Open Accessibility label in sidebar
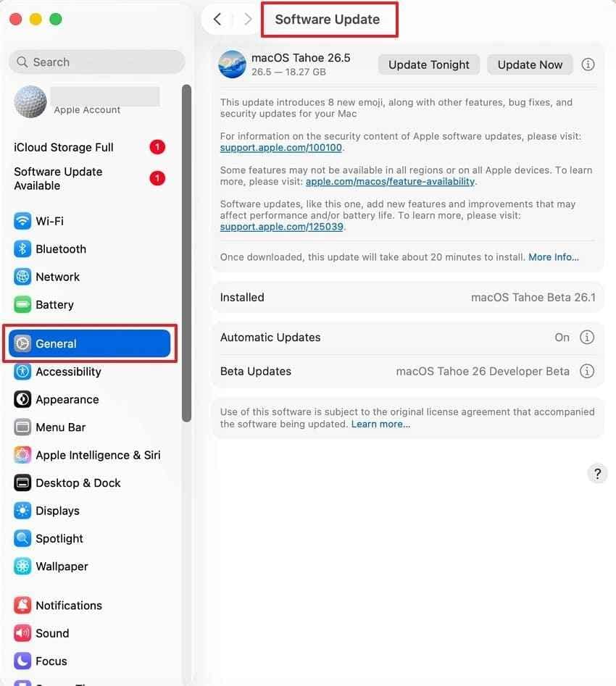The width and height of the screenshot is (616, 686). pyautogui.click(x=68, y=372)
